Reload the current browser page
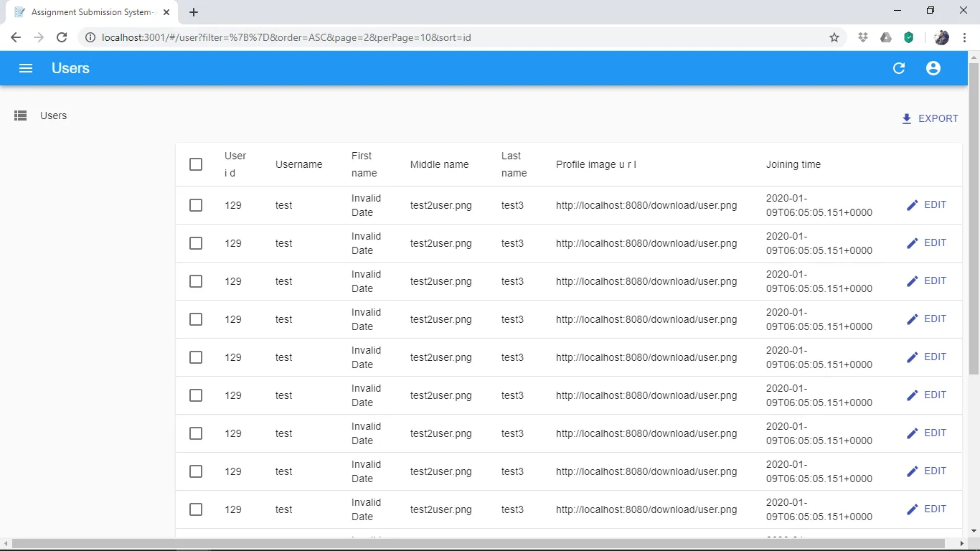This screenshot has height=551, width=980. click(x=62, y=37)
